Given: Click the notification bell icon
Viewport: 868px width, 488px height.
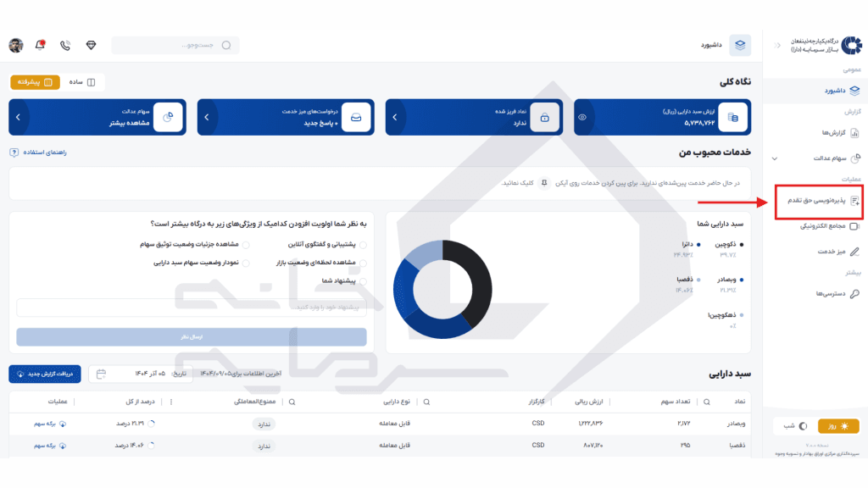Looking at the screenshot, I should [40, 45].
